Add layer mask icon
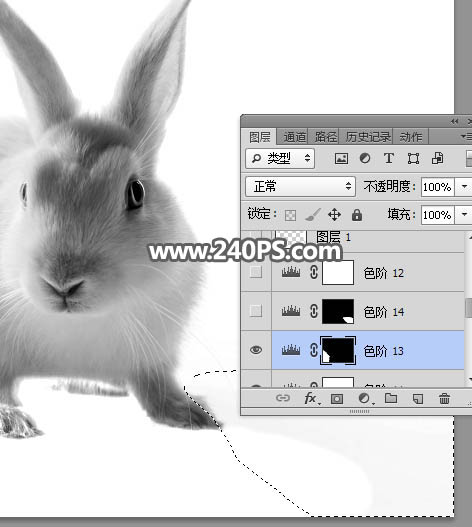Viewport: 472px width, 527px height. click(x=337, y=399)
